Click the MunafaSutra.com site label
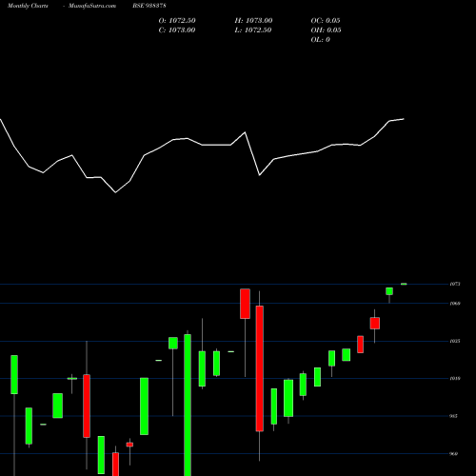This screenshot has width=476, height=476. click(x=92, y=6)
